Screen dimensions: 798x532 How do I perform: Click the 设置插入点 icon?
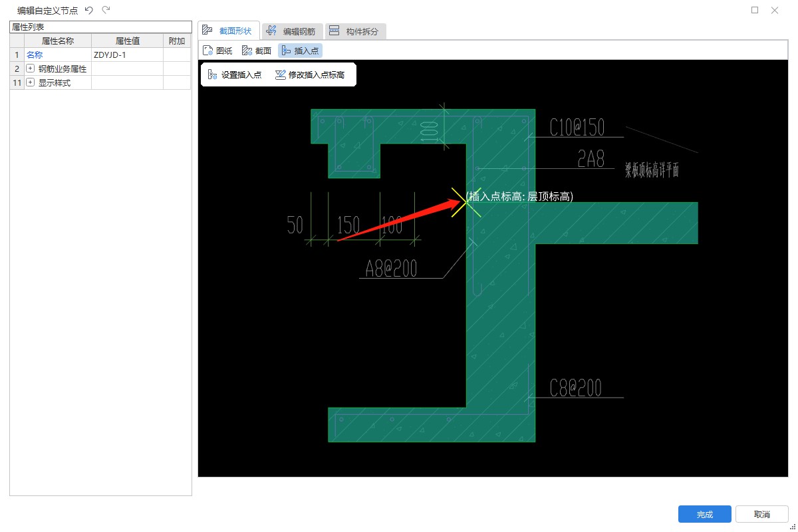213,75
